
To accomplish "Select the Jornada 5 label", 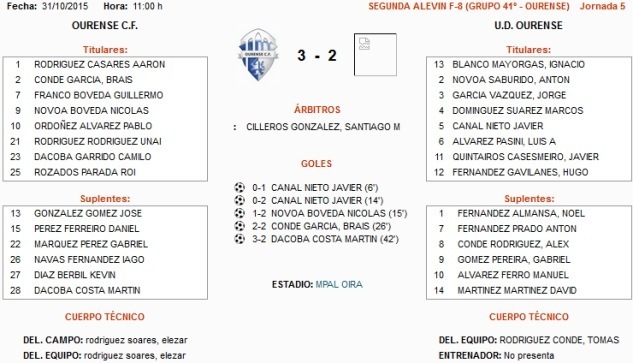I will 602,6.
